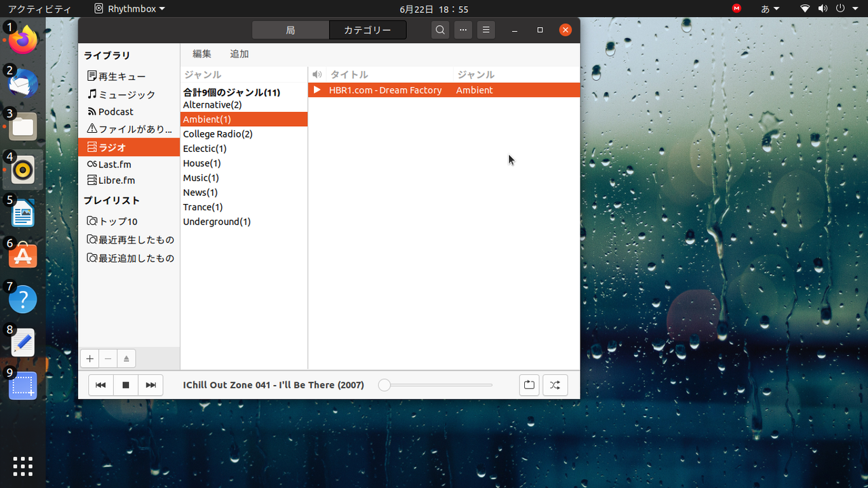Viewport: 868px width, 488px height.
Task: Click the speaker playing-status column header
Action: 317,75
